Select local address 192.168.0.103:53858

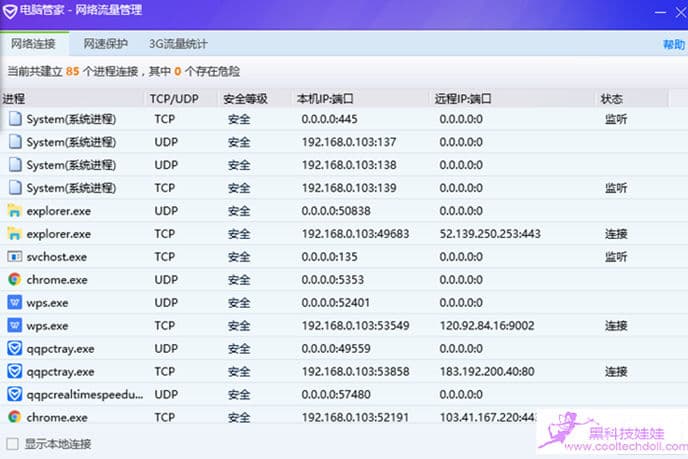(x=355, y=372)
